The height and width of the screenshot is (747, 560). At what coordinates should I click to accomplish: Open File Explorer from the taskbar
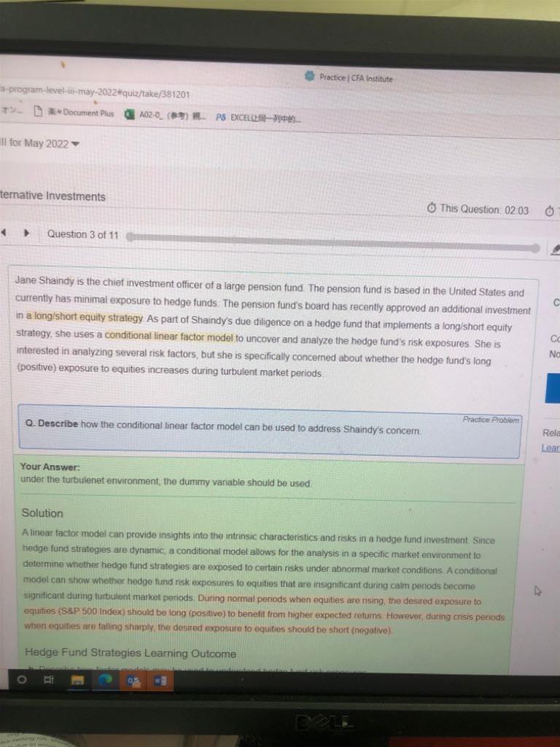[x=77, y=681]
